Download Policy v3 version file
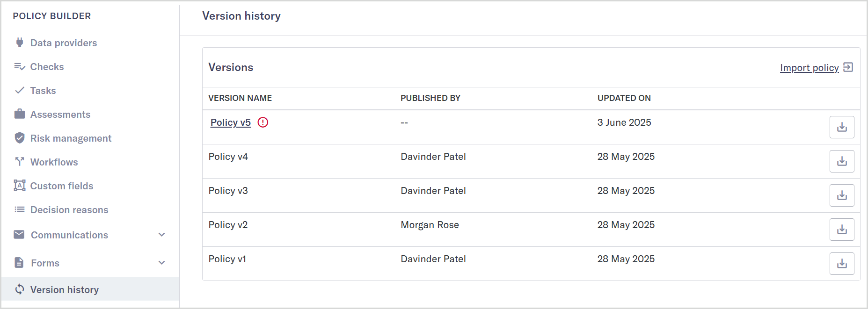 [841, 195]
